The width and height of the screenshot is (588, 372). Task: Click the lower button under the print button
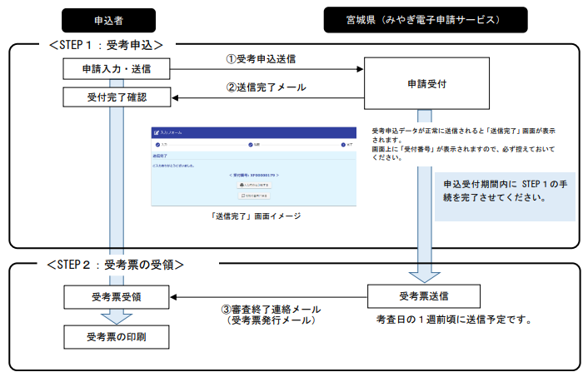254,196
